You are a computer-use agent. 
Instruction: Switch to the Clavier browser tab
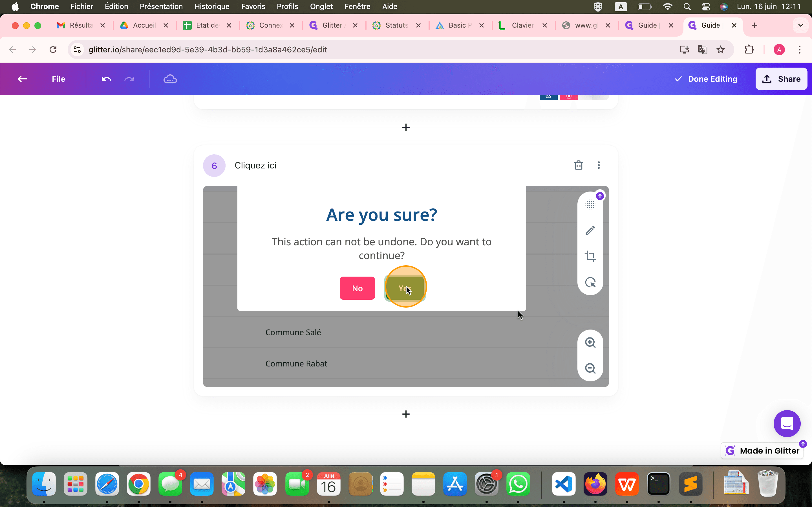point(522,25)
